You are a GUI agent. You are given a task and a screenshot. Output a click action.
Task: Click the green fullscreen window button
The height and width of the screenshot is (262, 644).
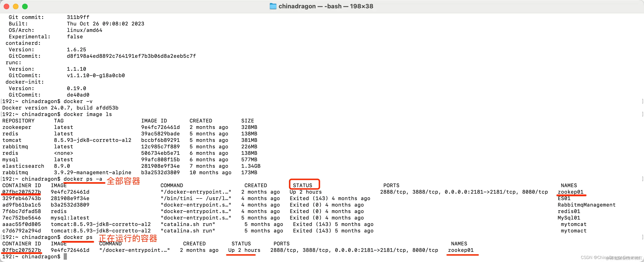point(25,6)
